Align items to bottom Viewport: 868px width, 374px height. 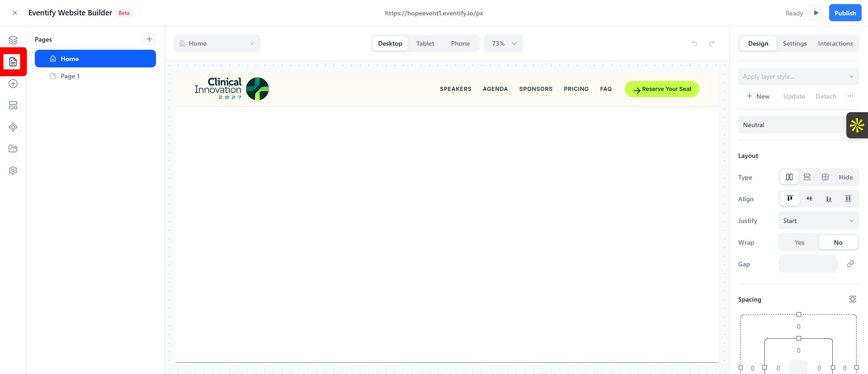point(829,199)
